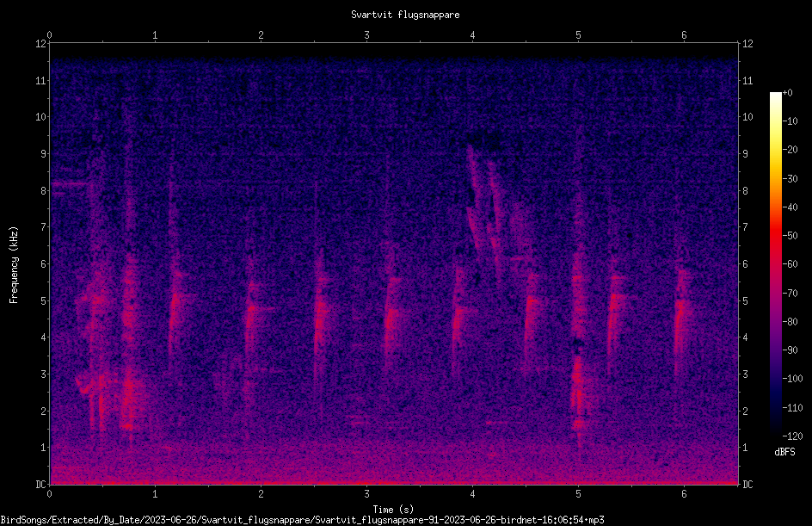This screenshot has height=526, width=812.
Task: Click the bottom time axis "0" tick label
Action: coord(49,494)
